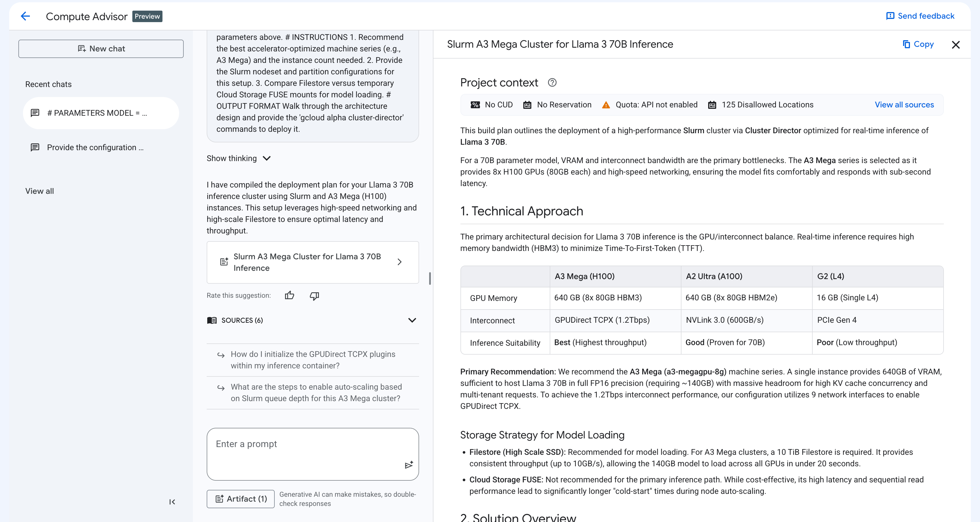Click the Quota: API not enabled warning
The width and height of the screenshot is (980, 522).
pos(650,105)
